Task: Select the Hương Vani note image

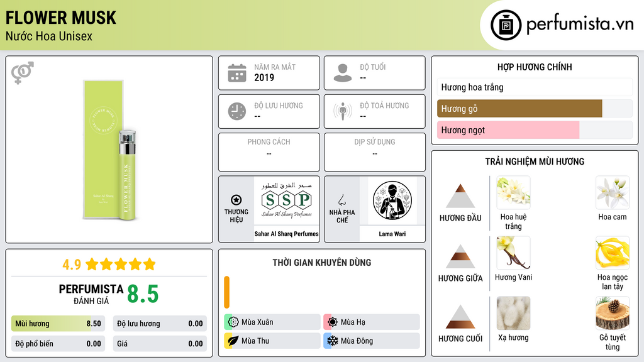Action: pos(513,253)
